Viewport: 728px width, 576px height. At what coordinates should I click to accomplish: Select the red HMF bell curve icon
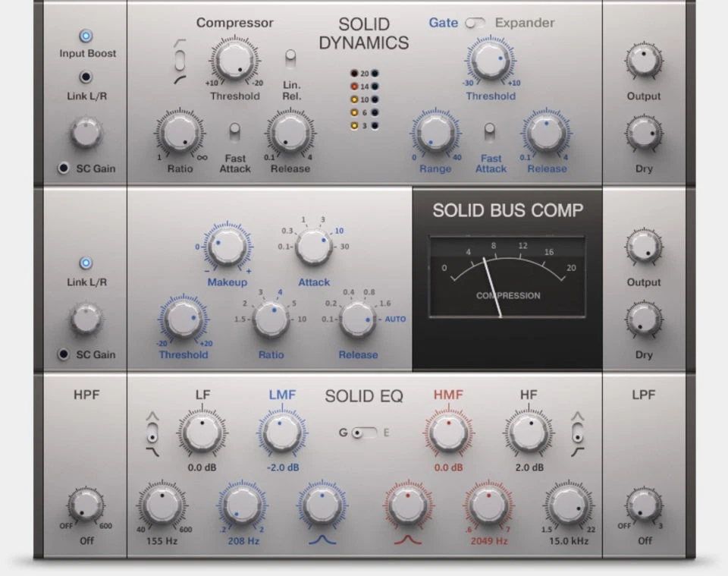pyautogui.click(x=406, y=538)
